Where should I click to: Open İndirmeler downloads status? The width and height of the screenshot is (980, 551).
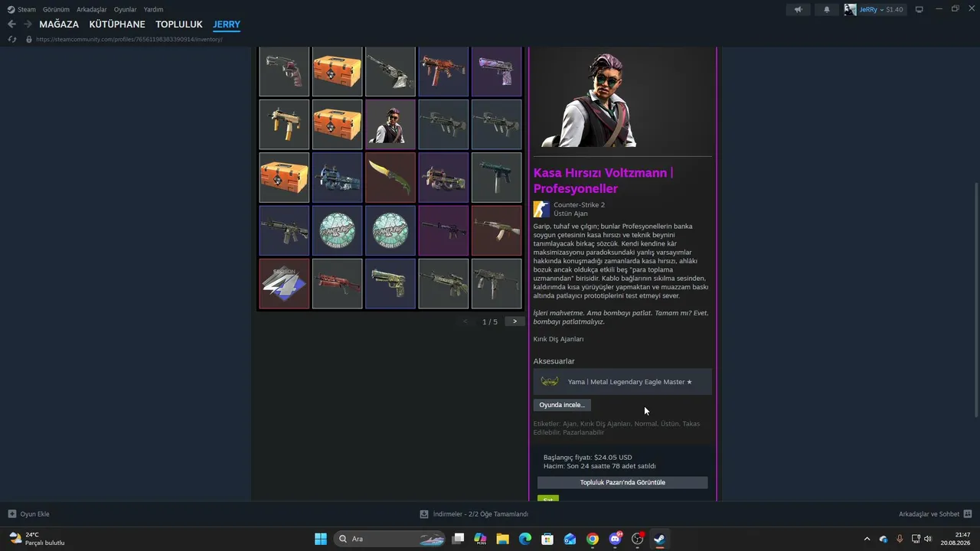pos(474,514)
